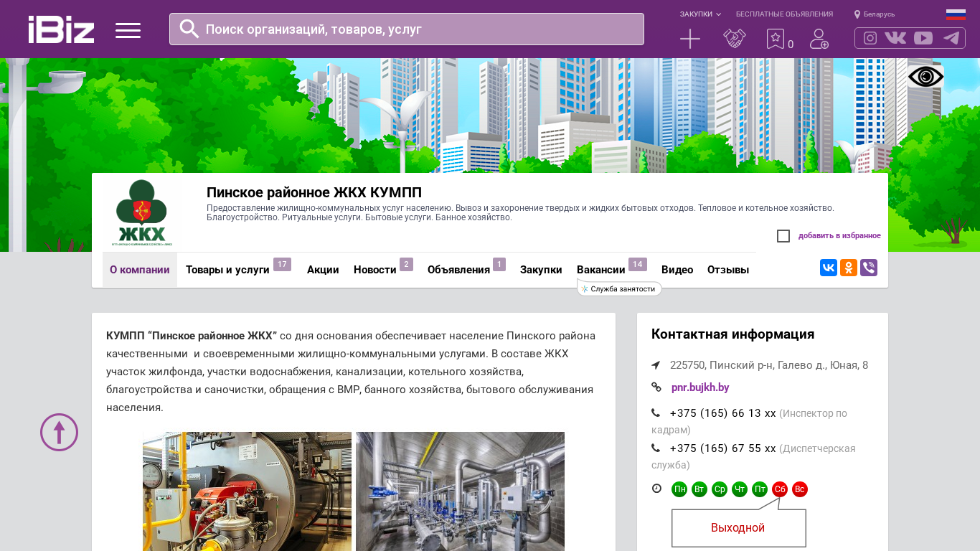This screenshot has width=980, height=551.
Task: Expand the ЗАКУПКИ dropdown
Action: coord(700,14)
